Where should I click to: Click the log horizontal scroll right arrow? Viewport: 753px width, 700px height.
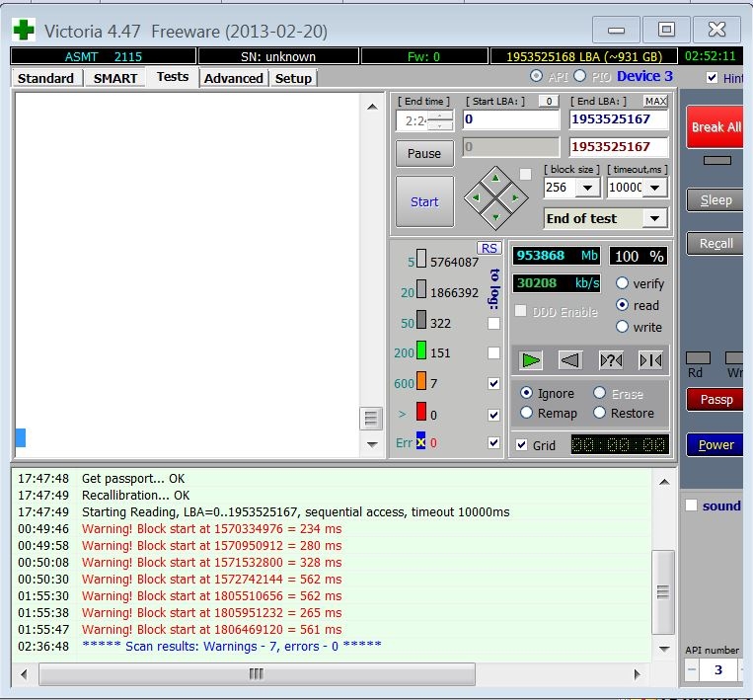(638, 674)
